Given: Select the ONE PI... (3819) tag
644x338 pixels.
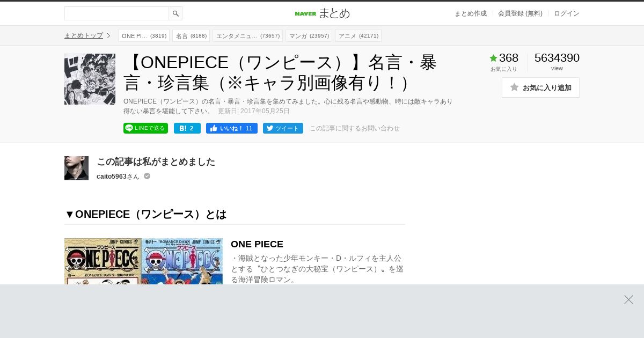Looking at the screenshot, I should coord(144,35).
